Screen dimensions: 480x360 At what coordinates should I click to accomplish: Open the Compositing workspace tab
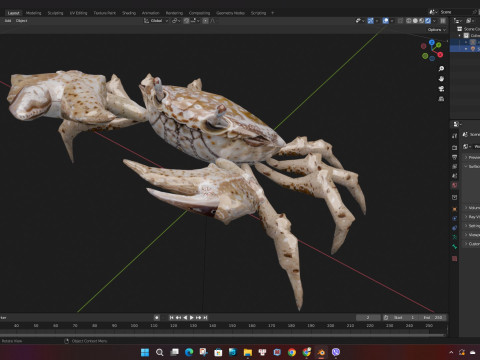point(199,13)
